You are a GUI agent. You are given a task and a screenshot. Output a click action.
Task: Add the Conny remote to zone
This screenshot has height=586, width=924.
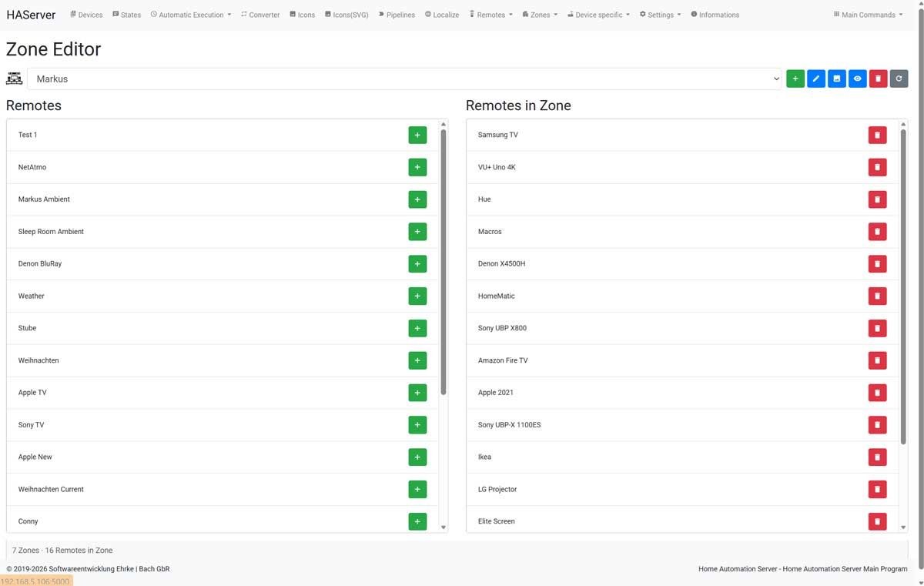pos(417,521)
